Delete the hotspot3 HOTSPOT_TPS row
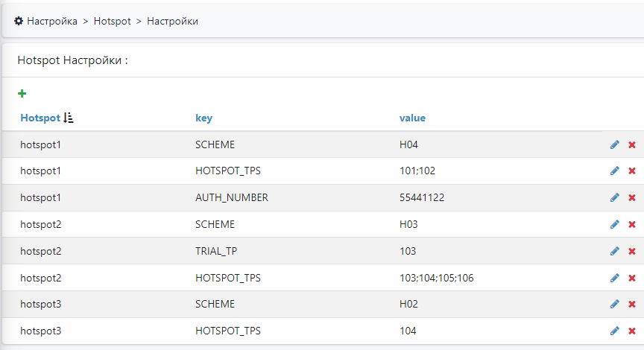The height and width of the screenshot is (350, 644). click(x=632, y=331)
